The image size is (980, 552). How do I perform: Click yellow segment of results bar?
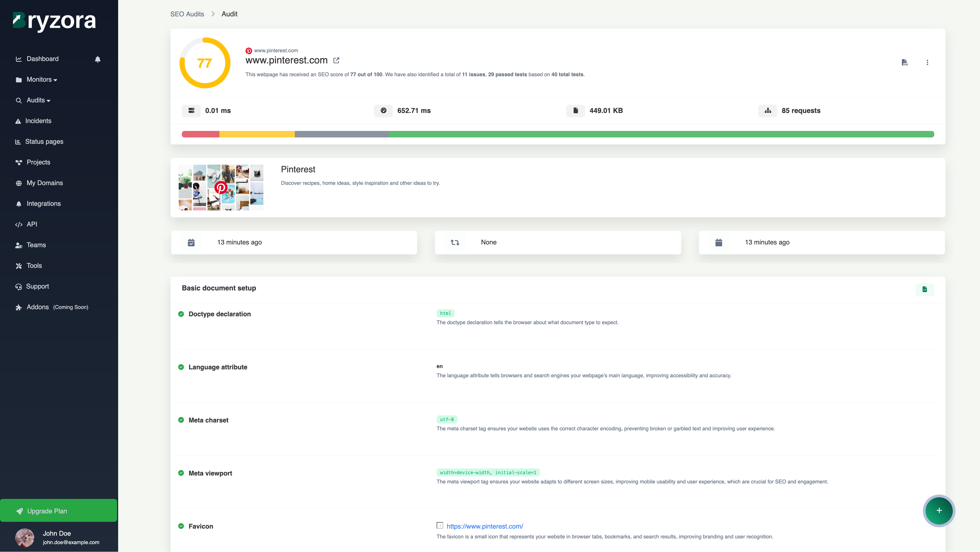[257, 134]
